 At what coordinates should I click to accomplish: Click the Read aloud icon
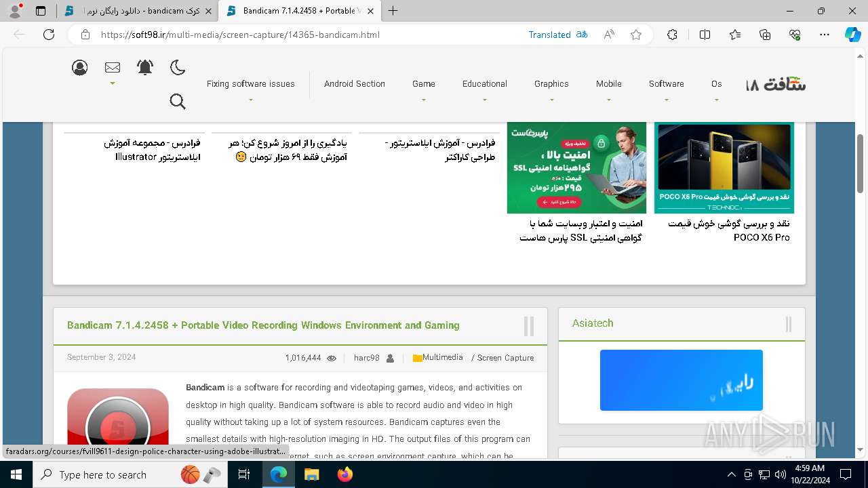609,35
